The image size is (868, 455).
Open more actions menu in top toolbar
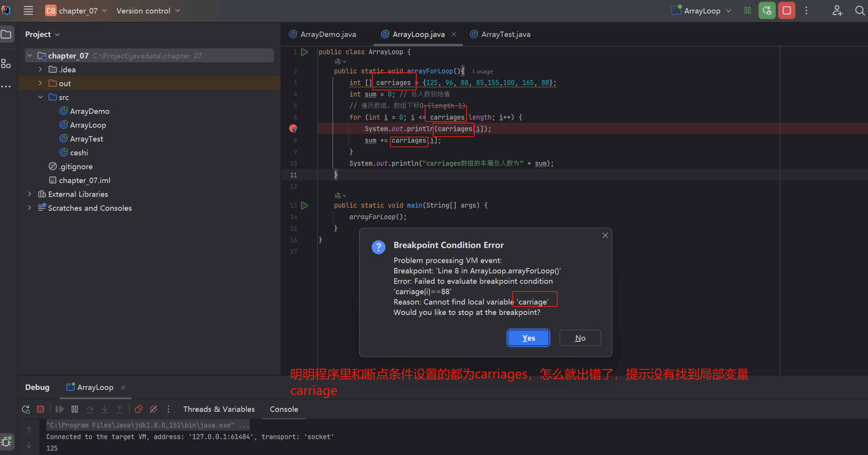pos(806,11)
